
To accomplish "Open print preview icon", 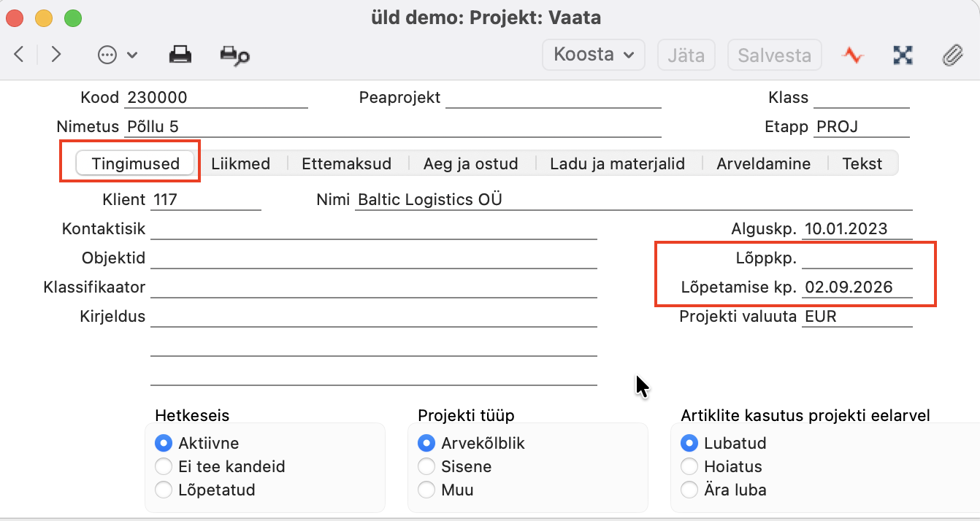I will click(x=234, y=55).
